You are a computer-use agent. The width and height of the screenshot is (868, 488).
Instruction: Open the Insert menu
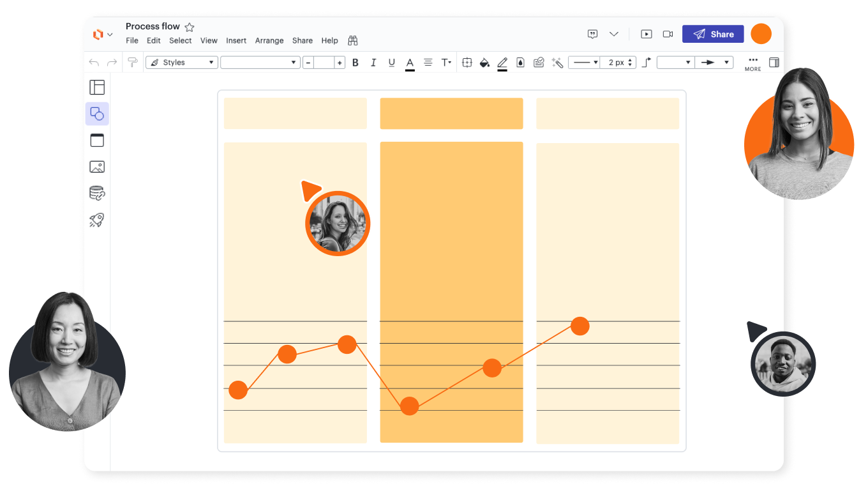pos(236,40)
